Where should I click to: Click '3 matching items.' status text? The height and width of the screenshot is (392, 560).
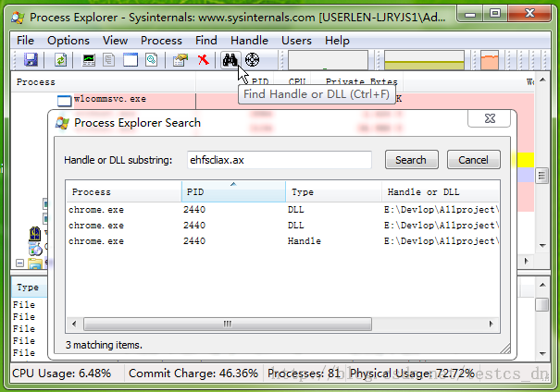coord(104,345)
